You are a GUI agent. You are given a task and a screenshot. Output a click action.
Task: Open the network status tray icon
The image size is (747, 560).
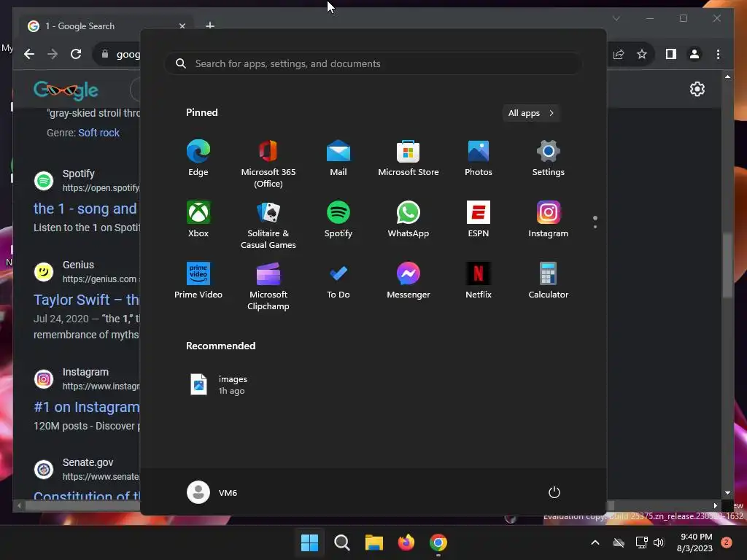click(x=641, y=542)
